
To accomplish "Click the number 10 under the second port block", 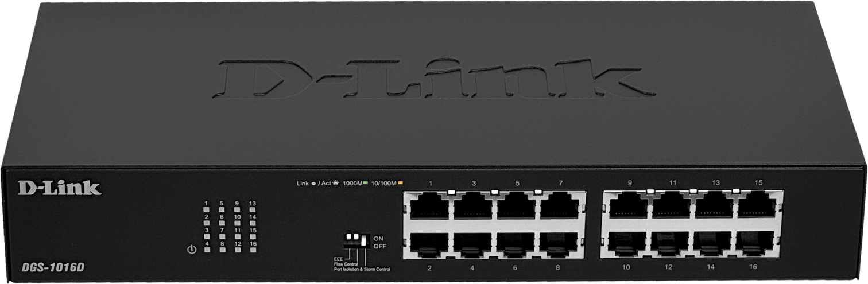I will tap(626, 267).
